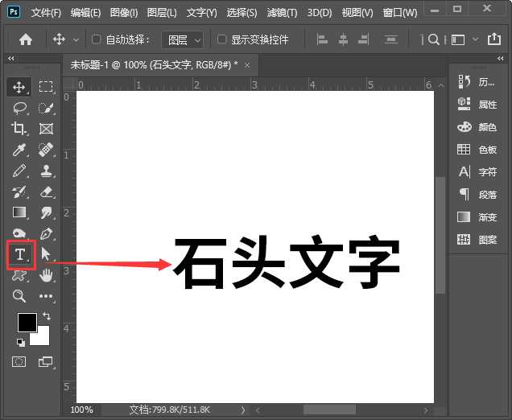Enable the 自动选择 checkbox

click(x=97, y=39)
